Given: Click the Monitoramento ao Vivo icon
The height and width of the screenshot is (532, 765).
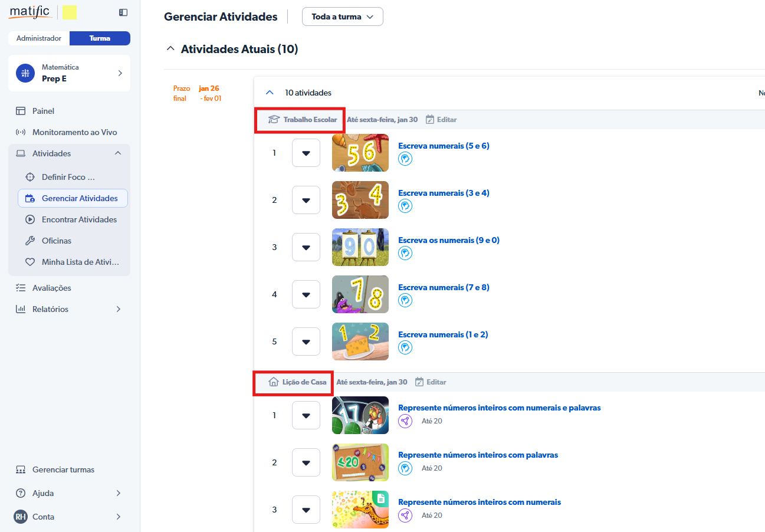Looking at the screenshot, I should pos(21,132).
